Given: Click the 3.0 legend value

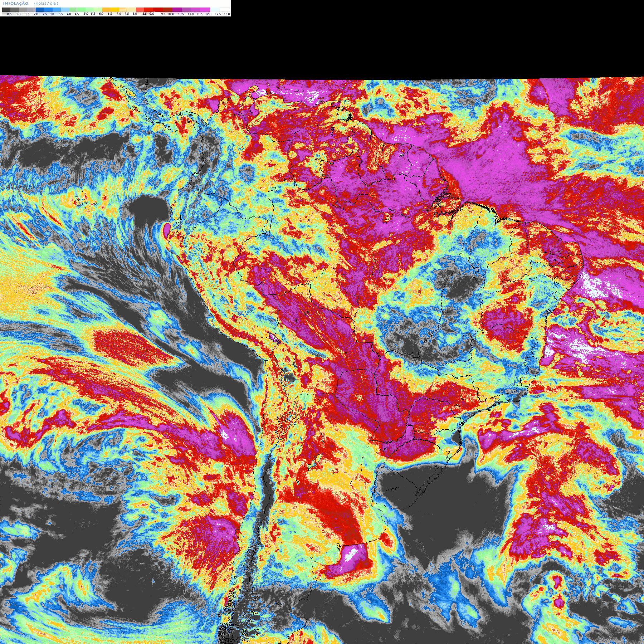Looking at the screenshot, I should (x=52, y=14).
